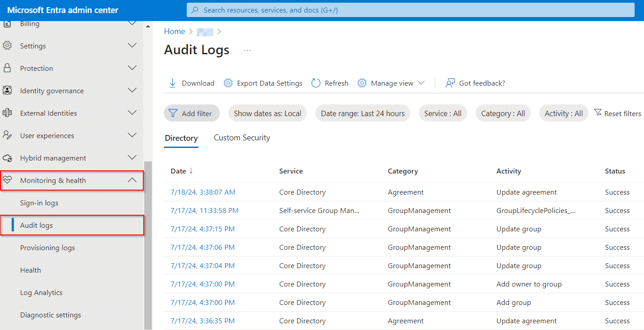Click the Date column sort arrow
644x330 pixels.
tap(190, 171)
